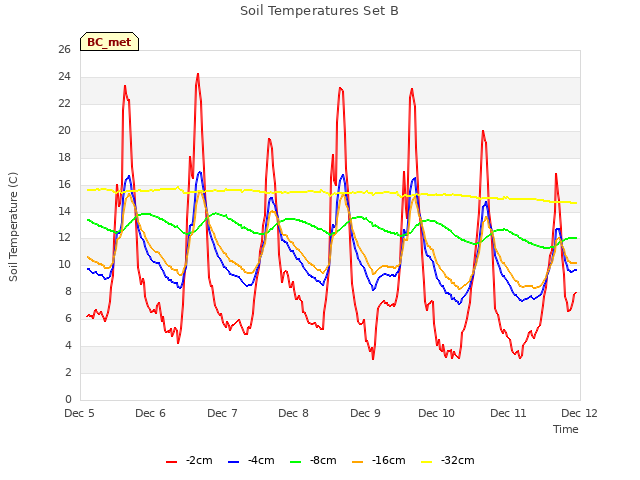Viewport: 640px width, 480px height.
Task: Click the Dec 8 x-axis label
Action: coord(293,413)
